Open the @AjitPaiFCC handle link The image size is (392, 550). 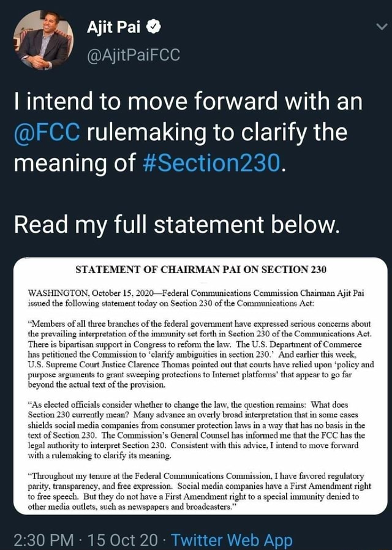(x=134, y=56)
